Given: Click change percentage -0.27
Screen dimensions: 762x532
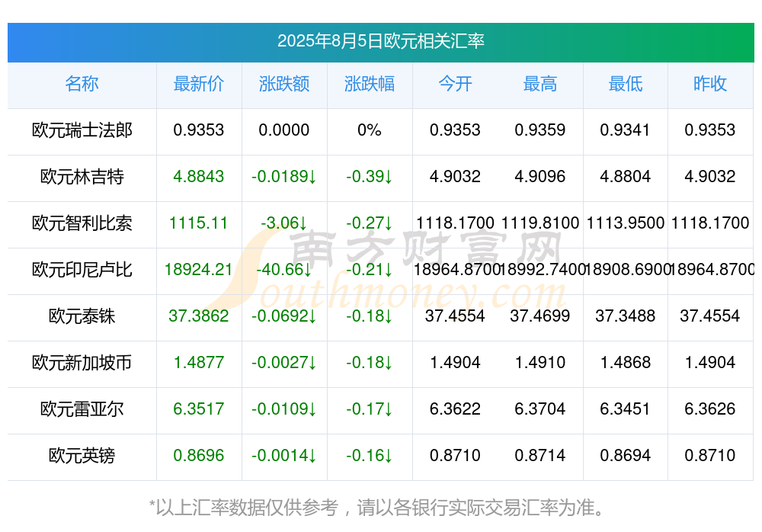Looking at the screenshot, I should (x=370, y=223).
